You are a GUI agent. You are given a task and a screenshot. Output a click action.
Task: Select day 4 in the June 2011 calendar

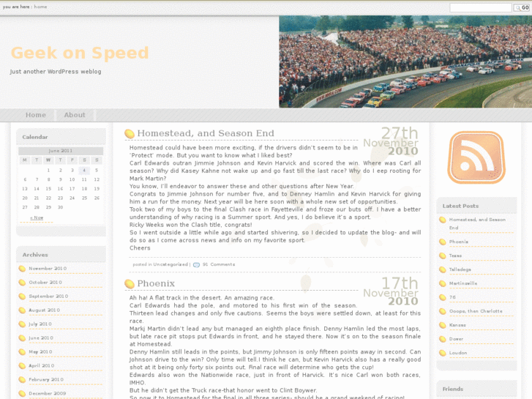click(84, 170)
